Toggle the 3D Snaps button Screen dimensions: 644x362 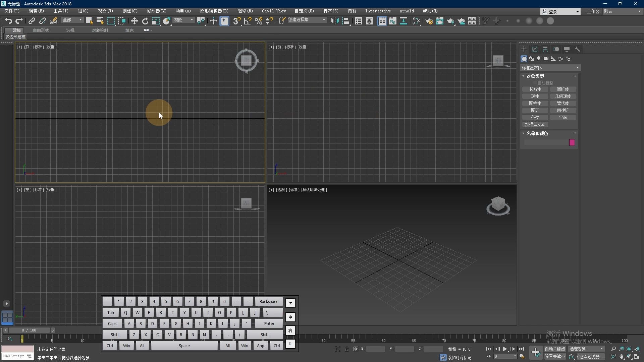click(x=237, y=21)
